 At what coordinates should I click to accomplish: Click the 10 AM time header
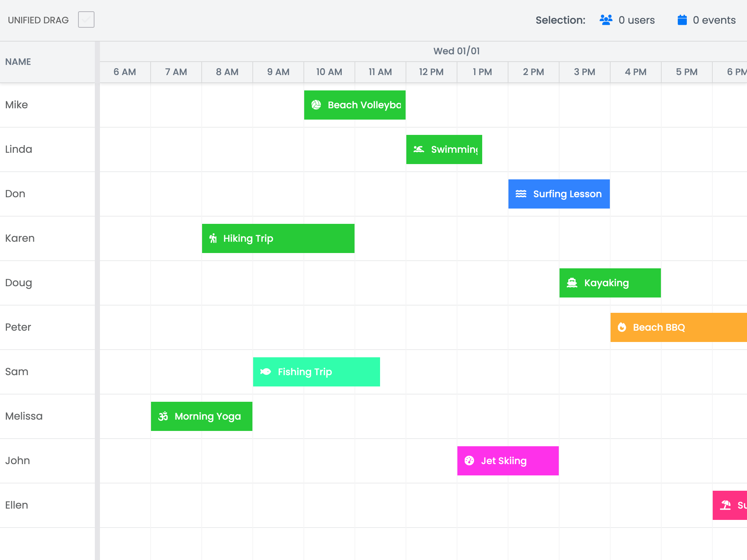[x=329, y=72]
